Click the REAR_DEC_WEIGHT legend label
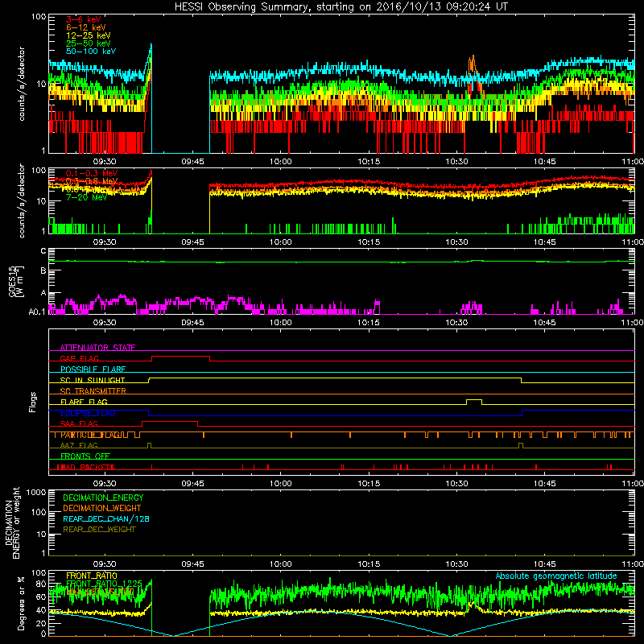This screenshot has height=644, width=644. (99, 530)
